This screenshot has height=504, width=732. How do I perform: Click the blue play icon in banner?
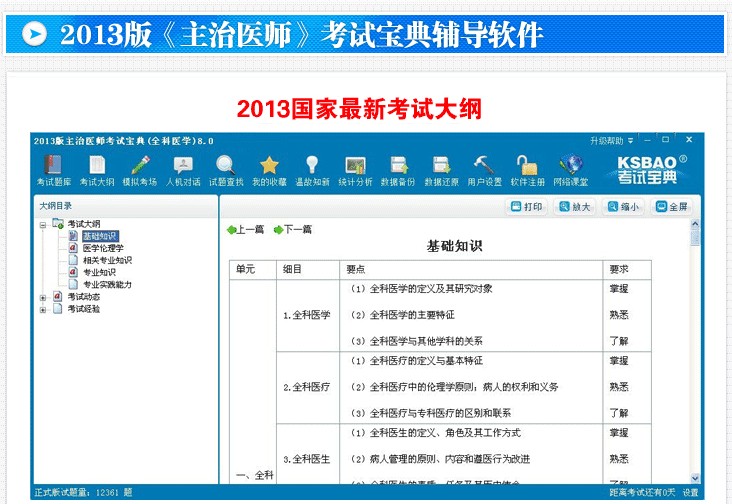click(x=35, y=34)
